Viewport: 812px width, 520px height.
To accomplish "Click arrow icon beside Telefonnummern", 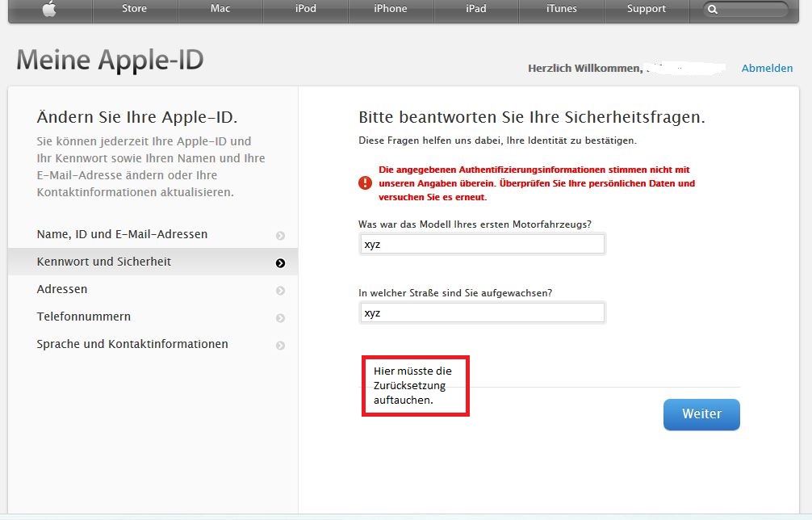I will pos(280,318).
